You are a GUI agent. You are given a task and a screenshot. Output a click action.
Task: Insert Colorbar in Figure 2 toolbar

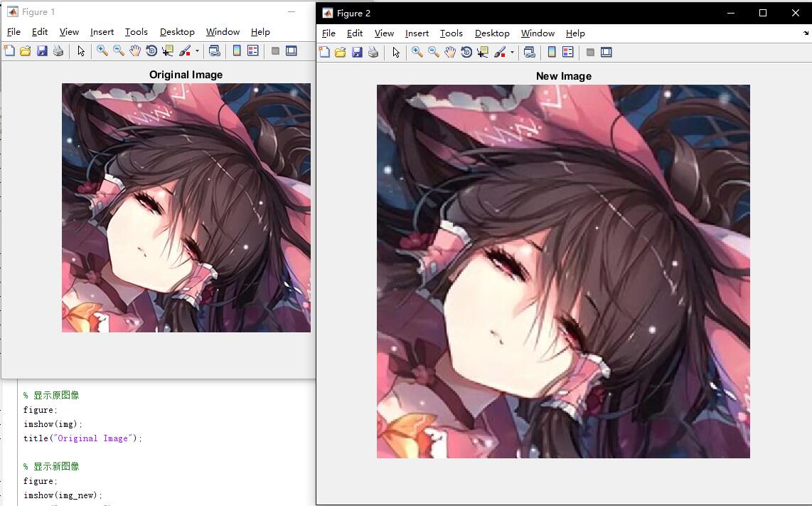(552, 52)
